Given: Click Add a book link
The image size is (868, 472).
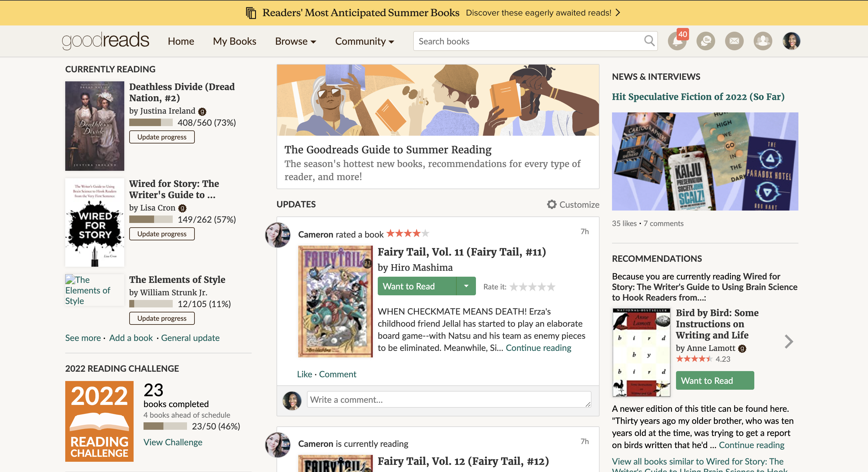Looking at the screenshot, I should point(131,338).
